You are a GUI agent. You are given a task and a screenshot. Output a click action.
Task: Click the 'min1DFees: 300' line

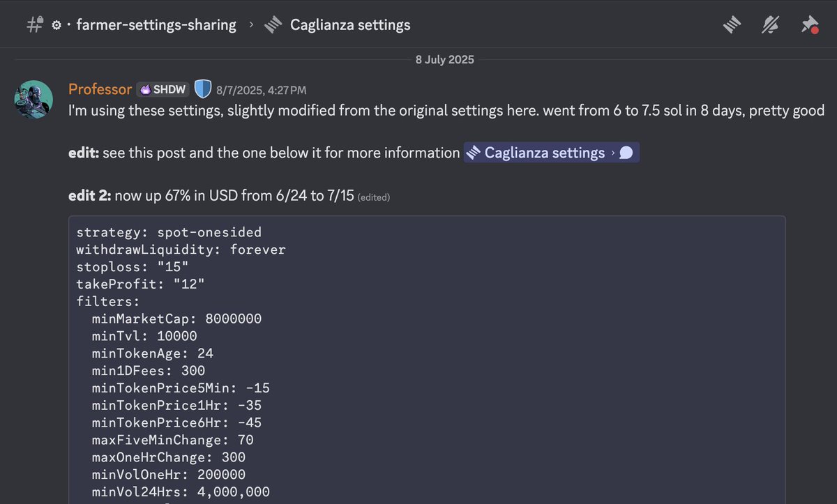[149, 371]
